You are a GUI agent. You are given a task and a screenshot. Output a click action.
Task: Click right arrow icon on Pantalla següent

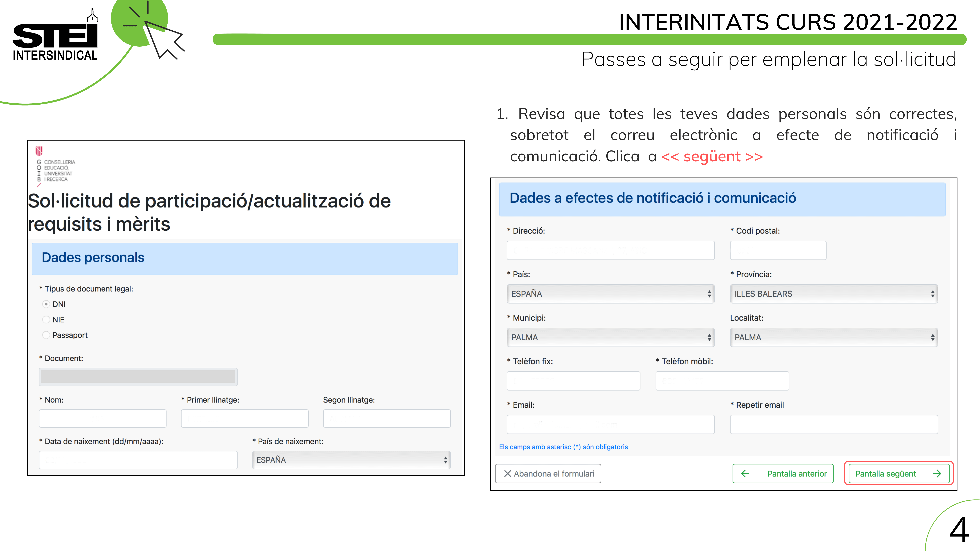937,473
